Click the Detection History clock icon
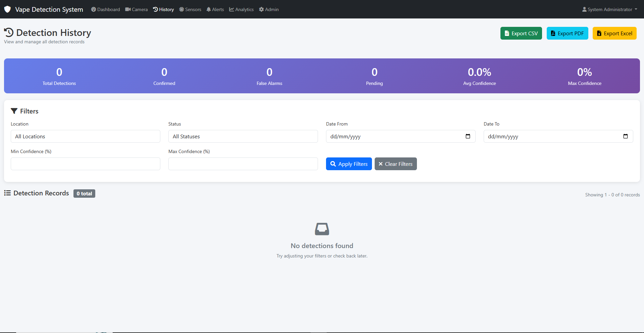Screen dimensions: 644x333 (x=9, y=33)
